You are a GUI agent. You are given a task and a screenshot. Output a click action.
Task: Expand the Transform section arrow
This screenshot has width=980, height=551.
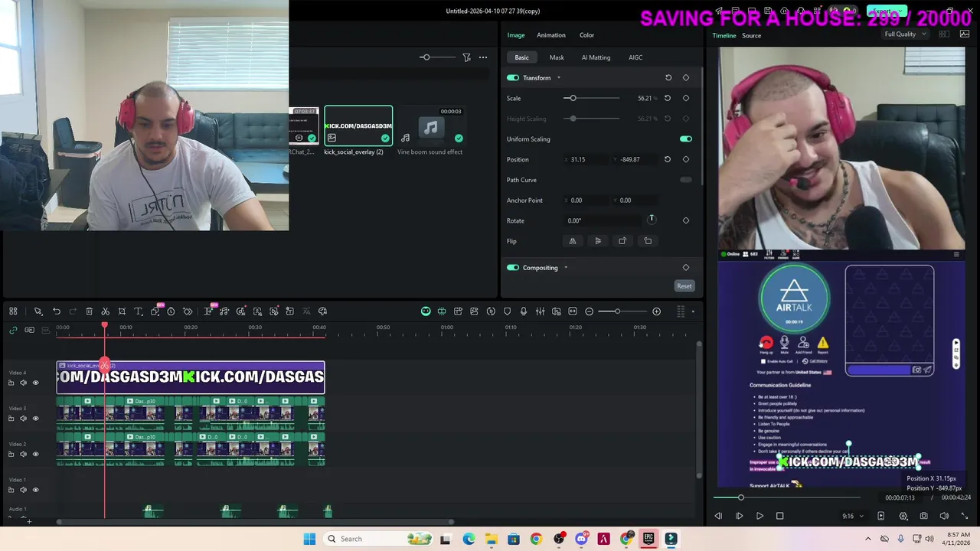pos(558,77)
